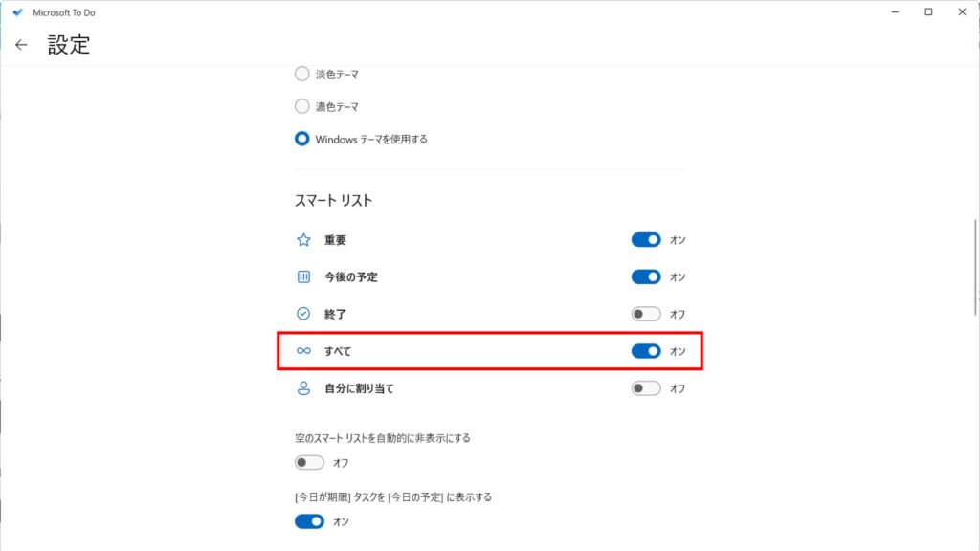The width and height of the screenshot is (980, 551).
Task: Turn on the 自分に割り当て toggle
Action: (x=646, y=388)
